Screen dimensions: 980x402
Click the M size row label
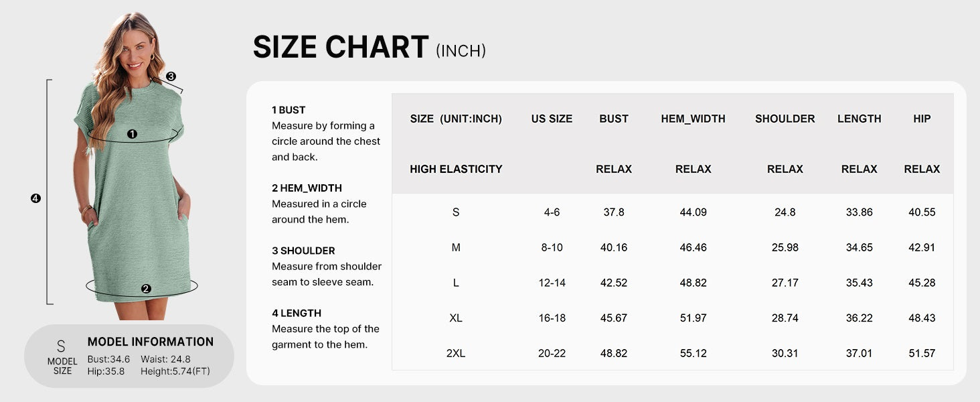click(456, 247)
